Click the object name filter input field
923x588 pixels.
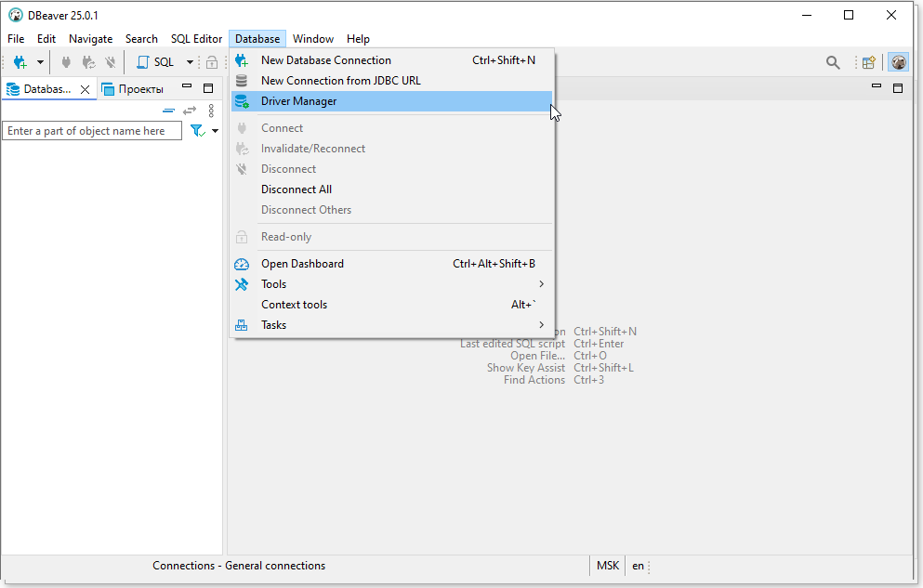coord(92,131)
